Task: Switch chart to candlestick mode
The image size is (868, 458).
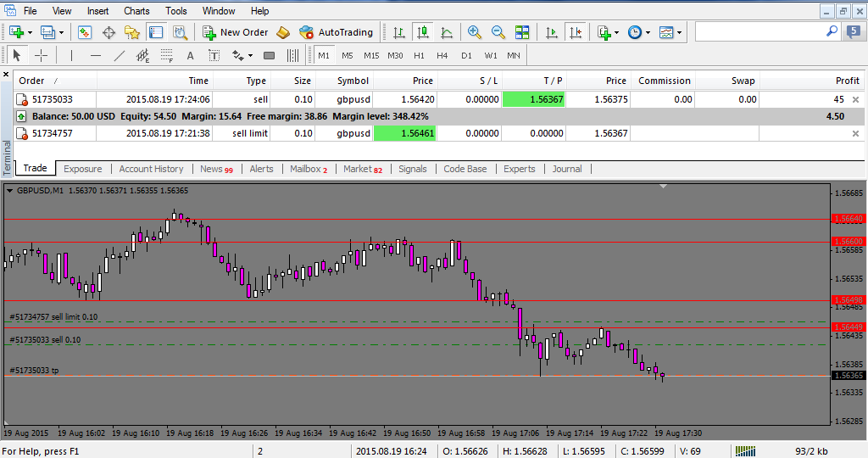Action: (x=423, y=32)
